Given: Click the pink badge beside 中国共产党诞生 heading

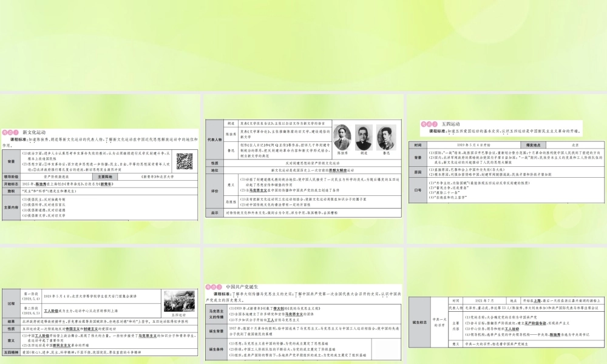Looking at the screenshot, I should point(214,287).
